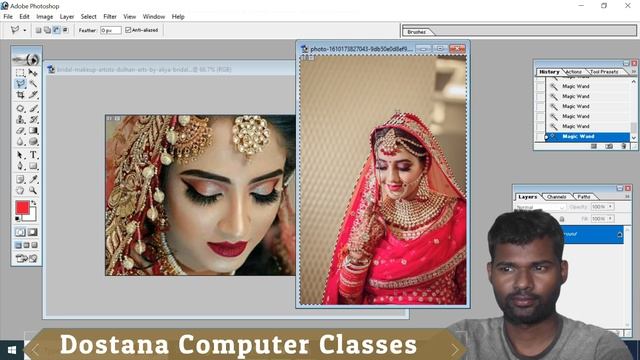Select the Dodge tool
640x360 pixels.
point(33,142)
